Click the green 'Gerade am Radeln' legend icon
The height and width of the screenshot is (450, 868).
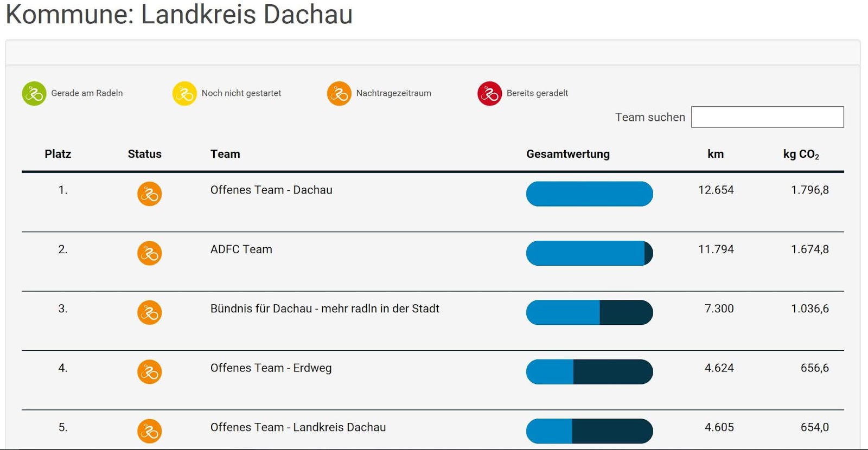(x=34, y=94)
